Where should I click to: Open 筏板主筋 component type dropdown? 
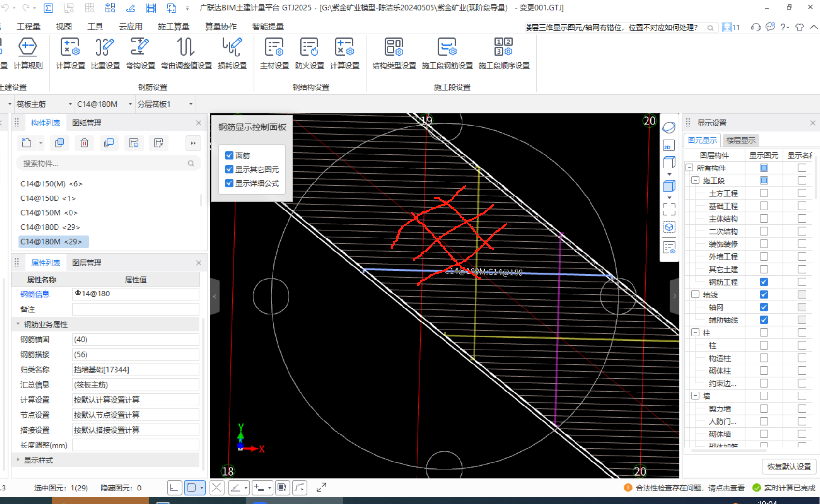pos(70,104)
